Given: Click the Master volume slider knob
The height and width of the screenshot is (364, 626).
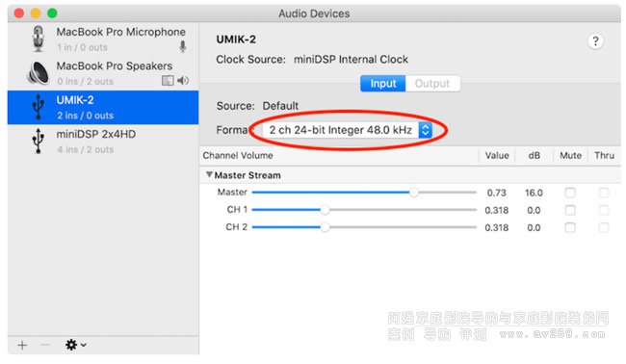Looking at the screenshot, I should [413, 193].
